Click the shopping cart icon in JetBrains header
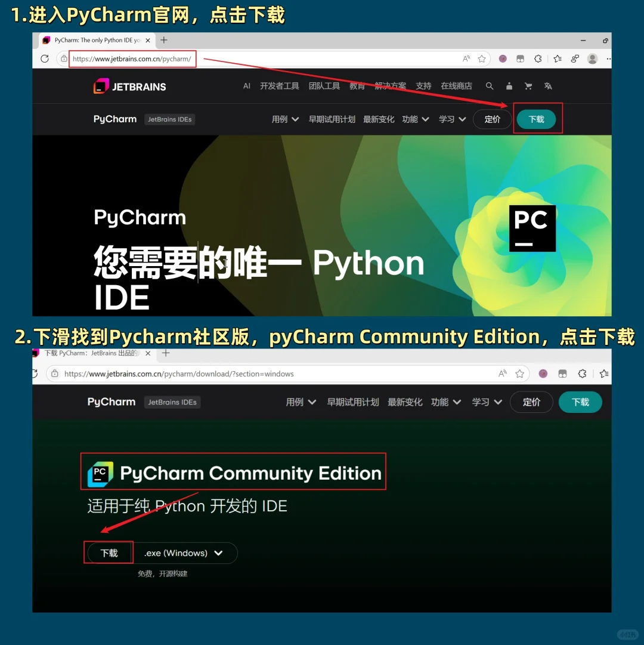644x645 pixels. (528, 86)
